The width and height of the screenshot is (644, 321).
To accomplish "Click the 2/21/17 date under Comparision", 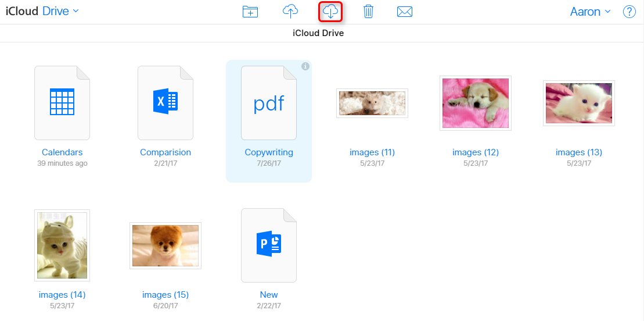I will (x=166, y=163).
